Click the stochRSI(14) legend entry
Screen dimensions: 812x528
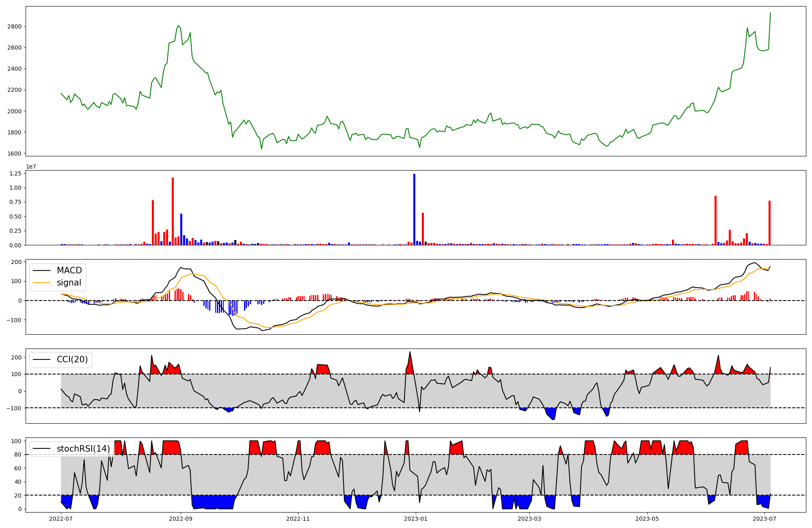[83, 448]
